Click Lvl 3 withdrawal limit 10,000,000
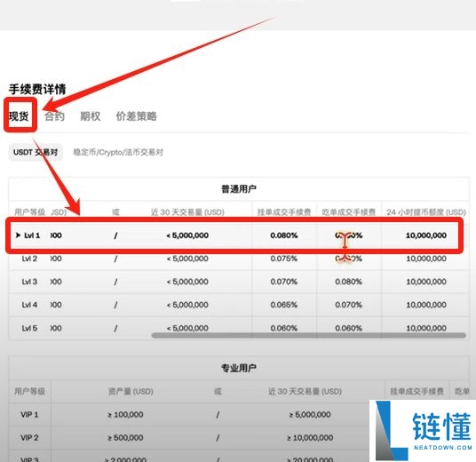Screen dimensions: 476x462 click(426, 282)
